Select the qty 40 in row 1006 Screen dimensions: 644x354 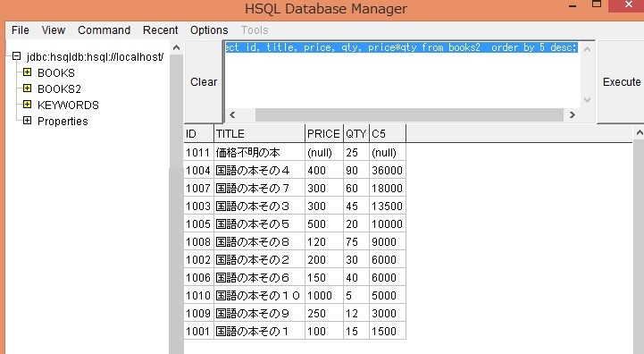(356, 277)
